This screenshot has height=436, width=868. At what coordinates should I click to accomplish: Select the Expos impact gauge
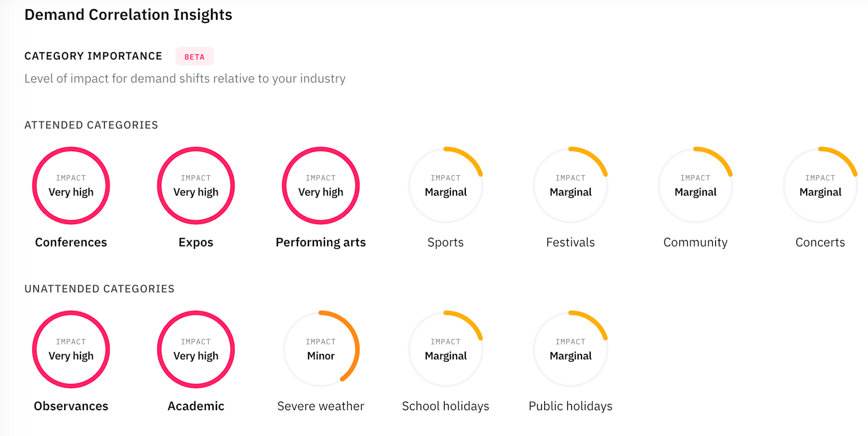(x=196, y=186)
